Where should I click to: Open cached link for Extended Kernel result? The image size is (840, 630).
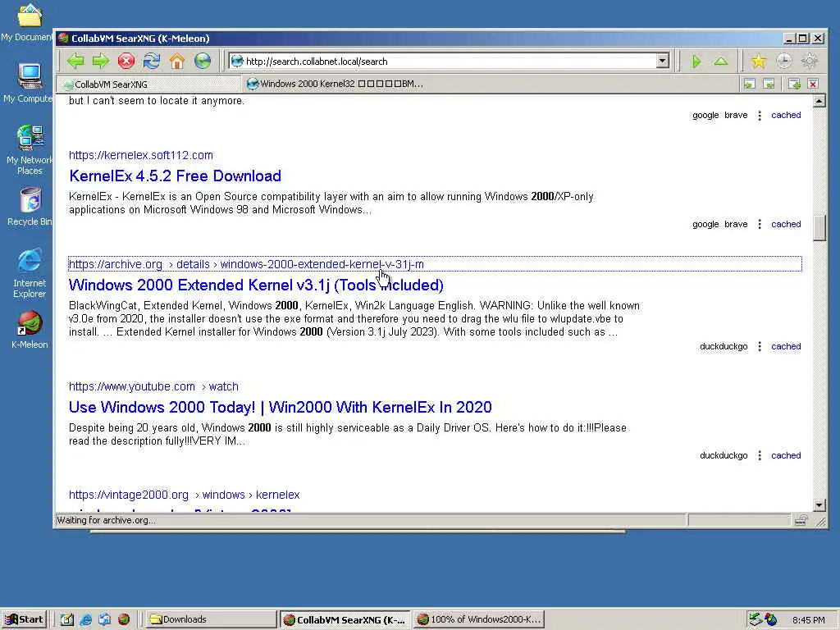click(785, 346)
